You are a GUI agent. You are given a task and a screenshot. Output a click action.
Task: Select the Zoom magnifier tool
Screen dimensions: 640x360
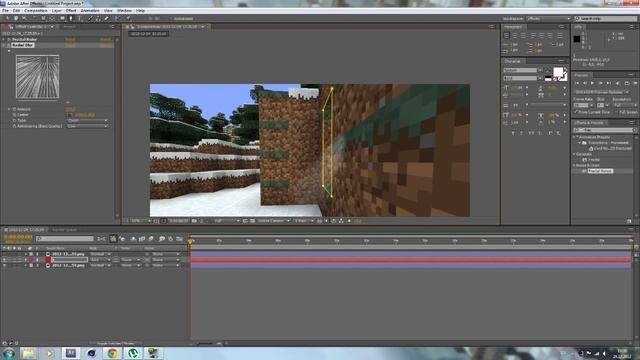24,18
